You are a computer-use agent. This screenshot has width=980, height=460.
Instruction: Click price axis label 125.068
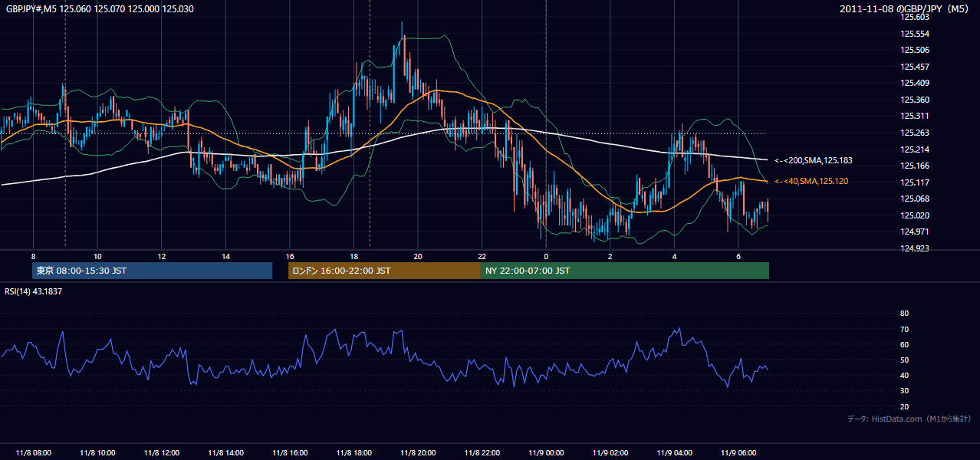(915, 199)
